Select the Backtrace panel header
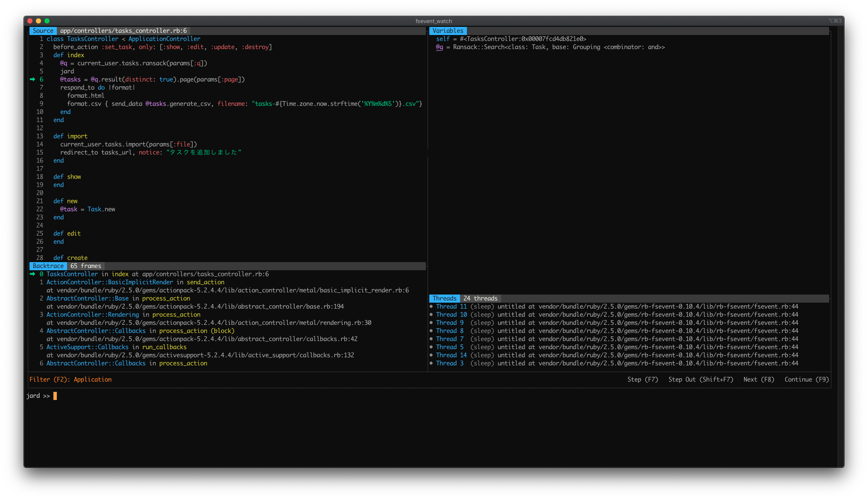 [48, 266]
